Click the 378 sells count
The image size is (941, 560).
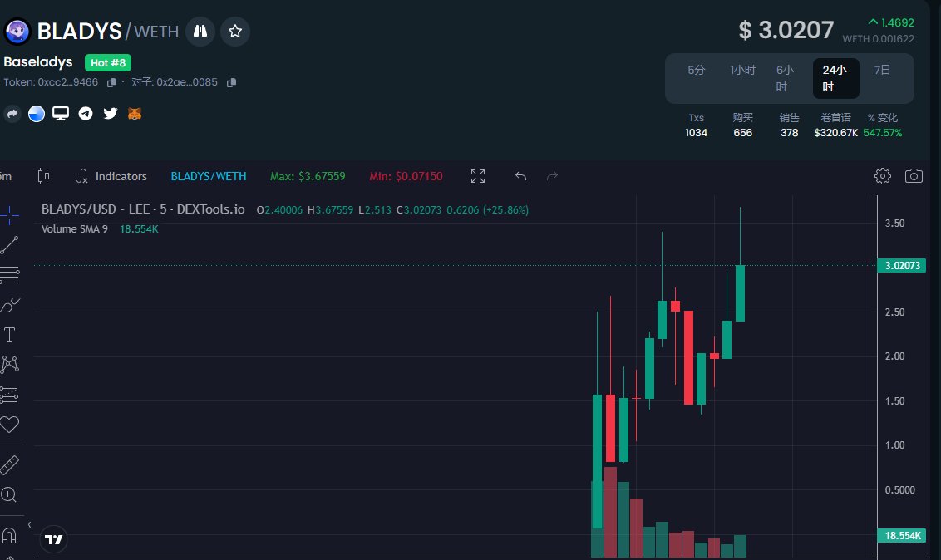[x=789, y=133]
